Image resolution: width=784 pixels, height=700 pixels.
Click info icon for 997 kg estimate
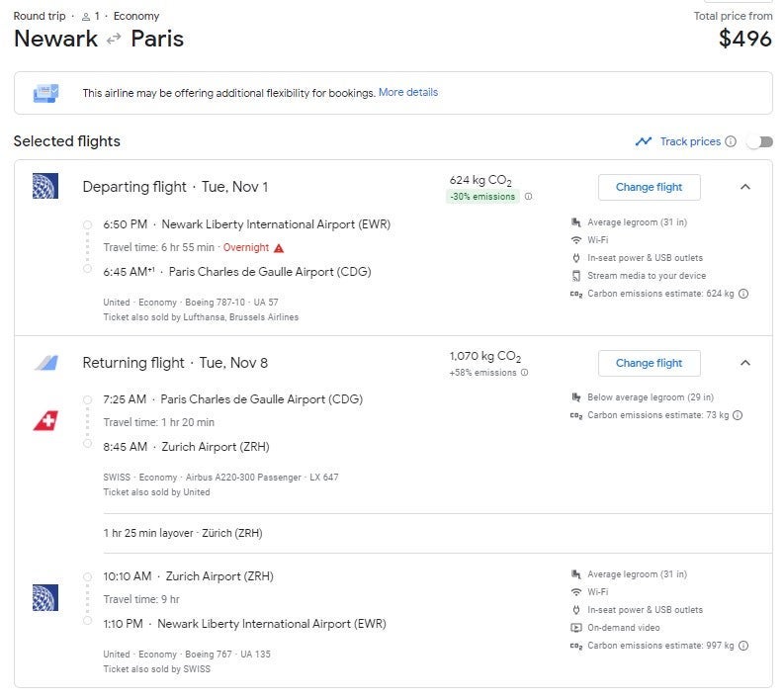743,646
